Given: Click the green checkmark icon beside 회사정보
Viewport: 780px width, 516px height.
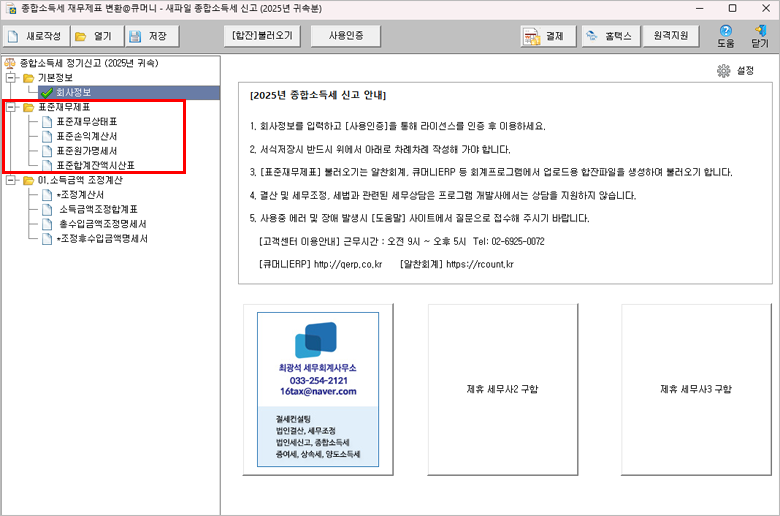Looking at the screenshot, I should 47,93.
